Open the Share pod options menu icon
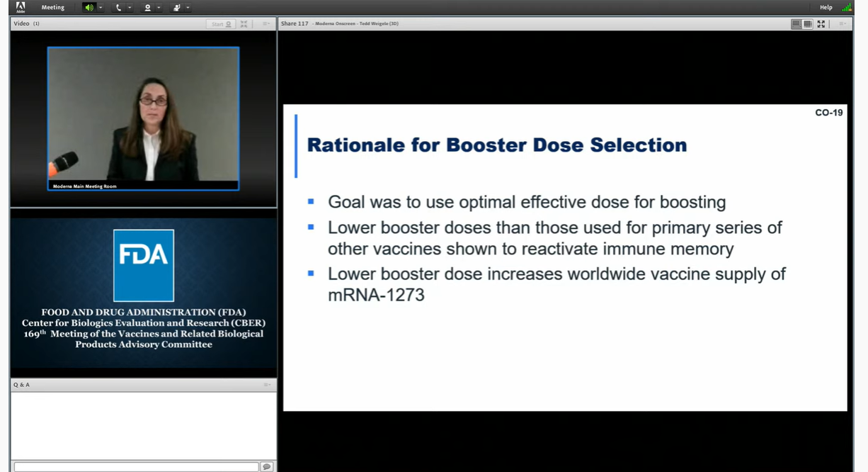The image size is (868, 472). pyautogui.click(x=843, y=24)
